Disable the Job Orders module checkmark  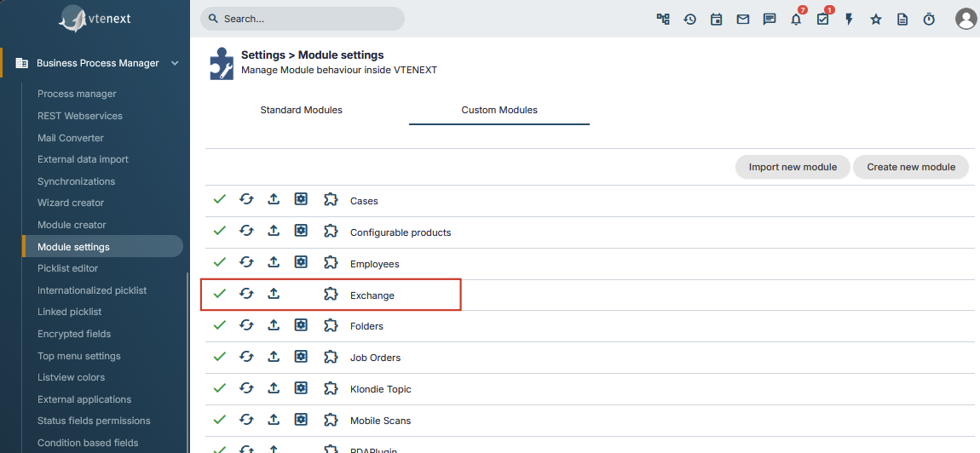click(x=219, y=356)
